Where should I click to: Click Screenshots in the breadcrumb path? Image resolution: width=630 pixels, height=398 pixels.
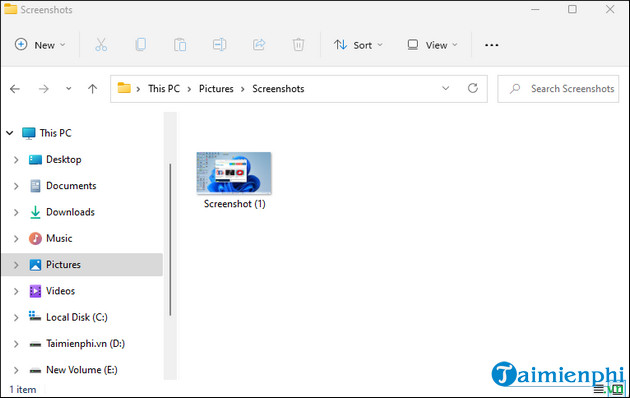click(278, 88)
